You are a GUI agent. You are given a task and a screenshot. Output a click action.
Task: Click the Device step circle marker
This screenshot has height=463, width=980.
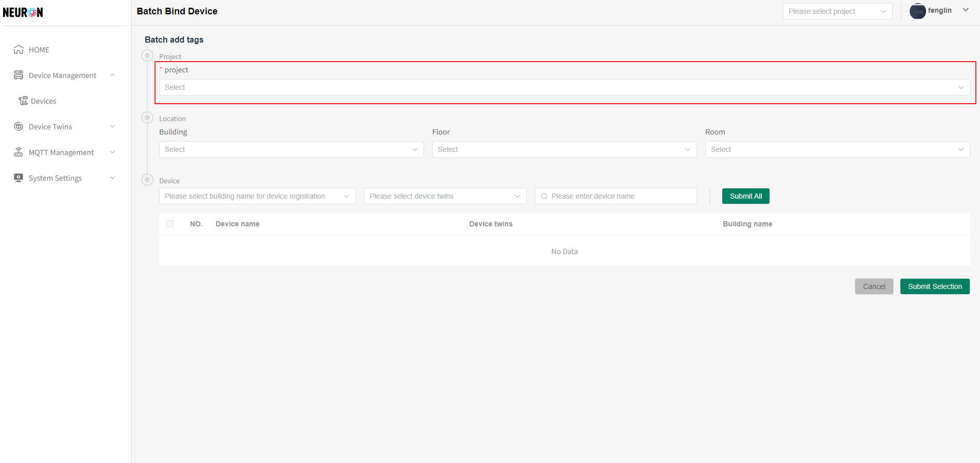point(147,180)
